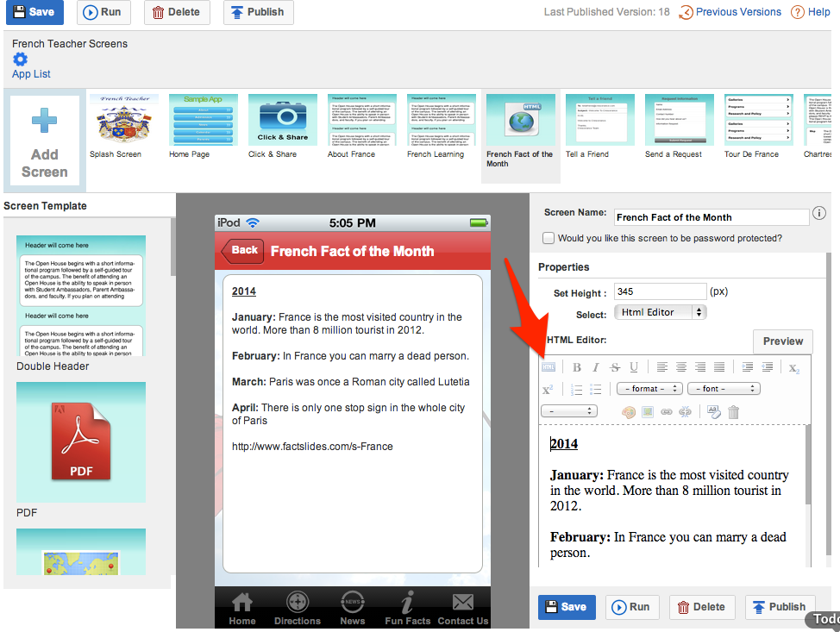The height and width of the screenshot is (632, 840).
Task: Remove link with unlink icon
Action: click(x=685, y=412)
